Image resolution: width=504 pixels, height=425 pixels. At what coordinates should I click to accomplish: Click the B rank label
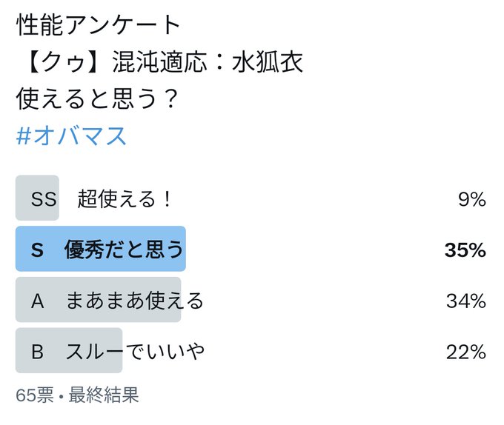coord(37,352)
